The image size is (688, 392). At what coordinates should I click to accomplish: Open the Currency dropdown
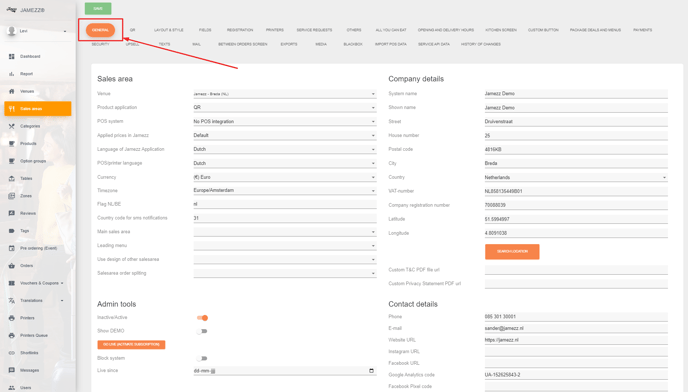pos(285,177)
